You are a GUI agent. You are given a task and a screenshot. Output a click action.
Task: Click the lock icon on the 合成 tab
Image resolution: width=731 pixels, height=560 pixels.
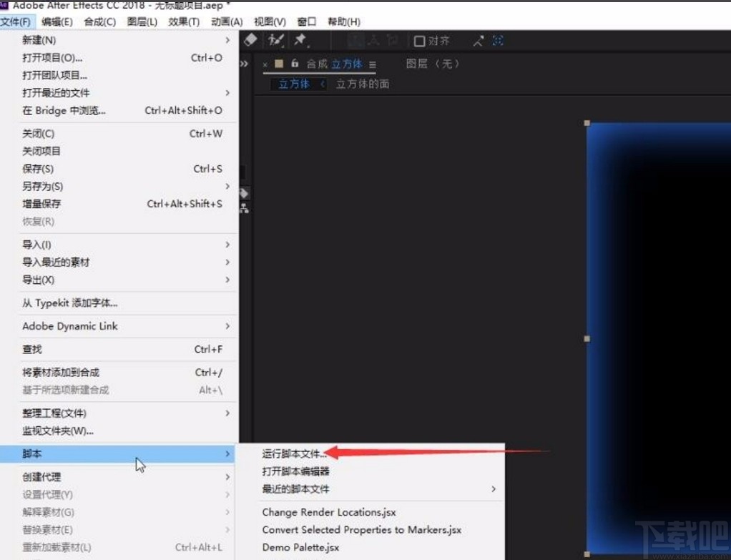(x=294, y=64)
